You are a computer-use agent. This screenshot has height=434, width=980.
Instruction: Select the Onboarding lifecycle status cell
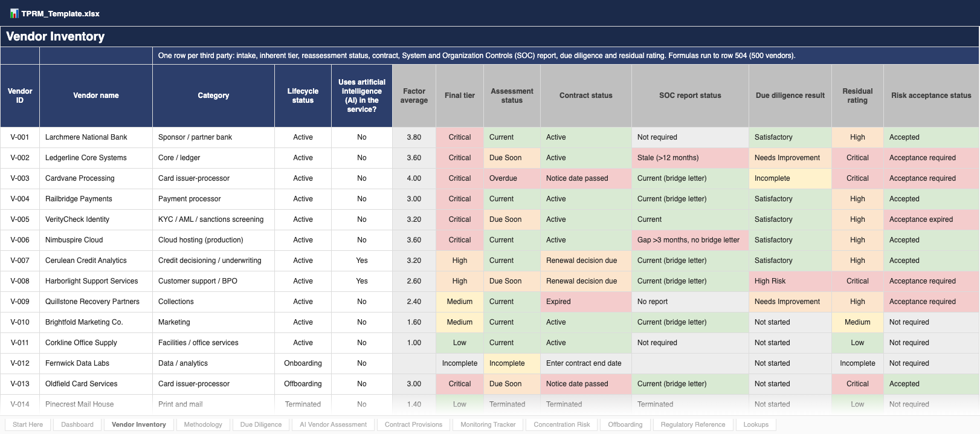(x=303, y=363)
